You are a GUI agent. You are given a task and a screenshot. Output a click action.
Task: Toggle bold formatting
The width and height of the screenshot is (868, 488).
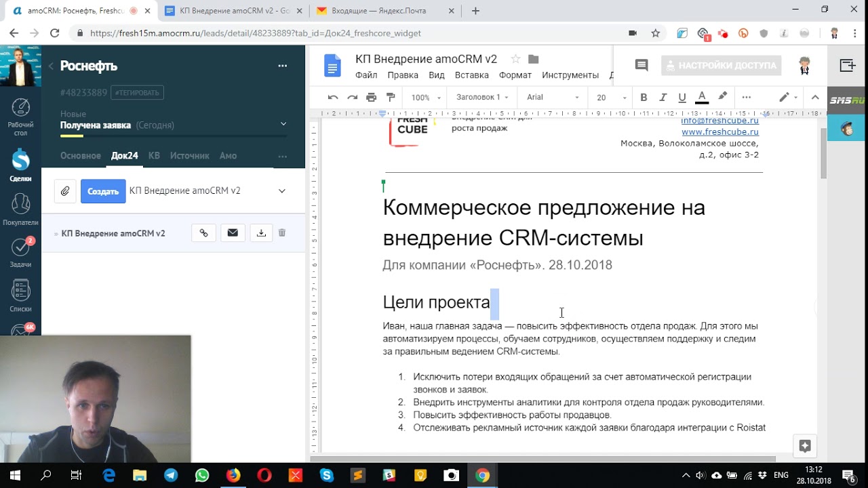click(644, 97)
